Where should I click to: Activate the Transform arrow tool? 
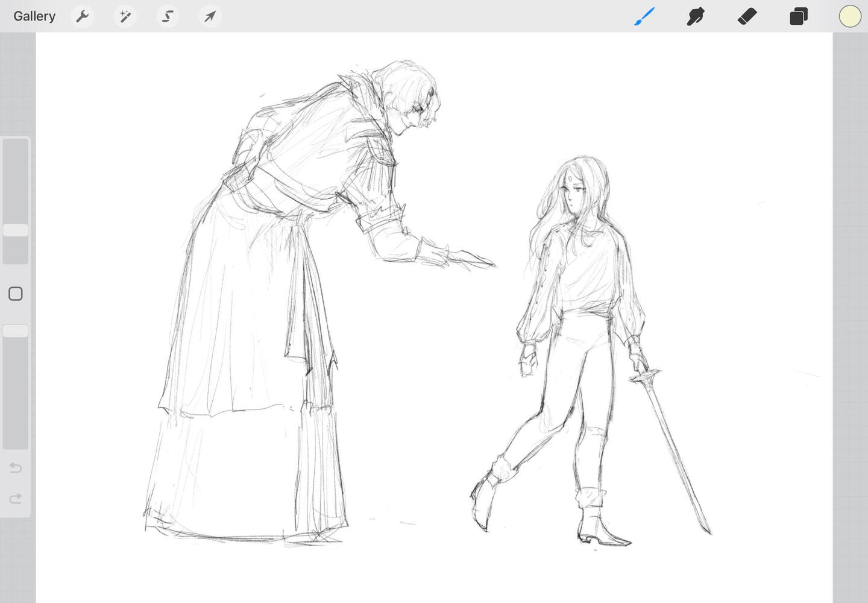210,16
